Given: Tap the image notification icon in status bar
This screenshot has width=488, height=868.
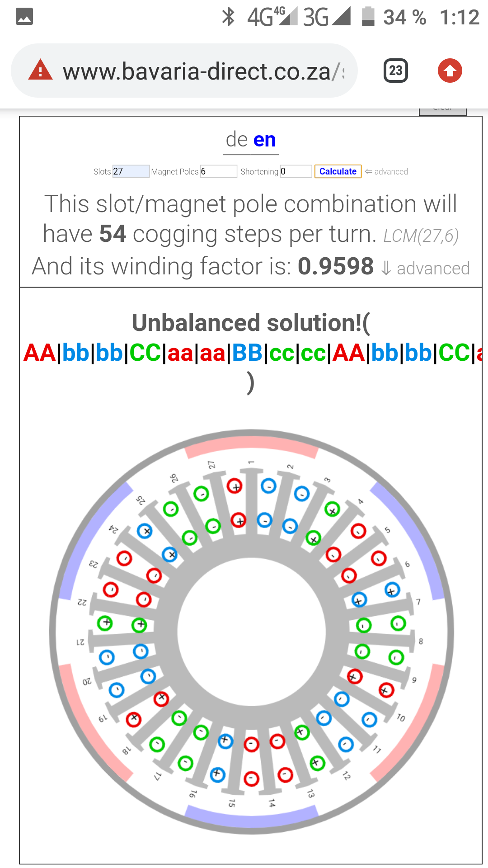Looking at the screenshot, I should pyautogui.click(x=24, y=17).
